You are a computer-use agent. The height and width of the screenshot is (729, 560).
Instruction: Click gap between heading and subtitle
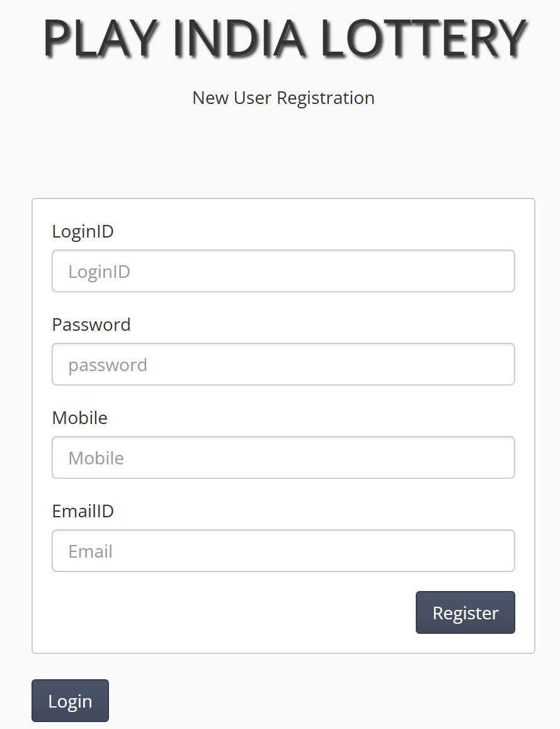click(x=283, y=74)
